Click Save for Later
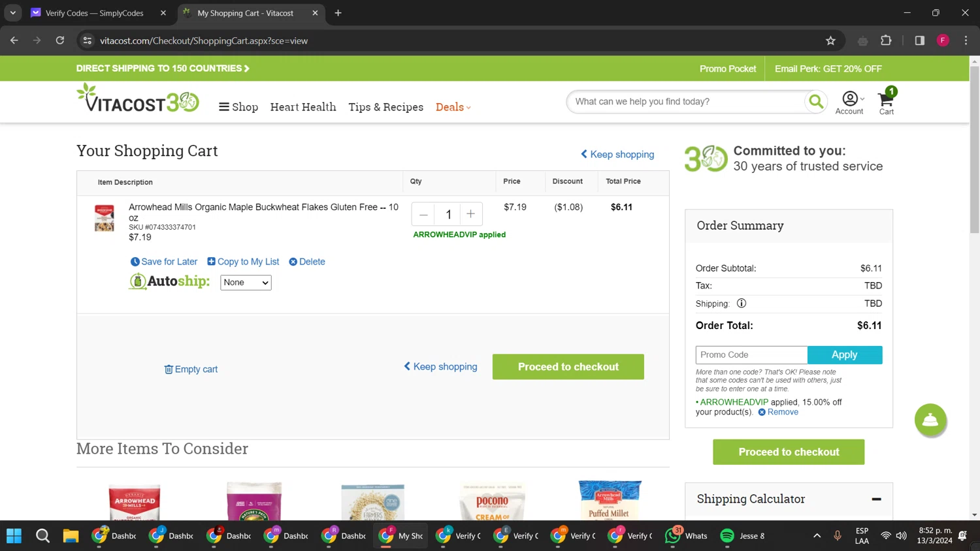980x551 pixels. tap(164, 262)
